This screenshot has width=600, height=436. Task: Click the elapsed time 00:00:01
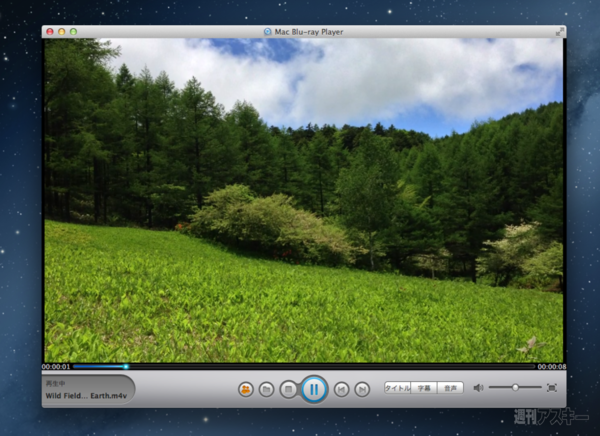pos(56,367)
